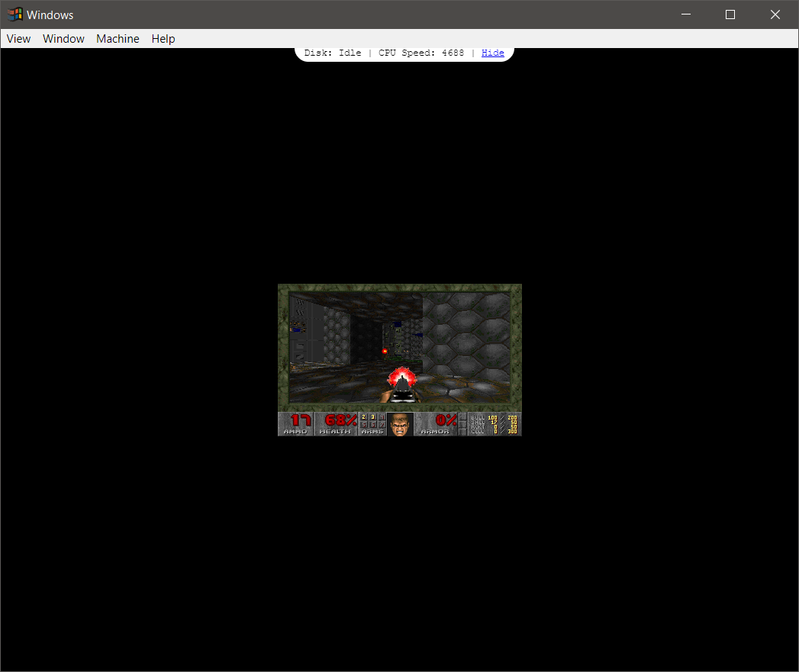Open the Help menu
799x672 pixels.
[163, 39]
